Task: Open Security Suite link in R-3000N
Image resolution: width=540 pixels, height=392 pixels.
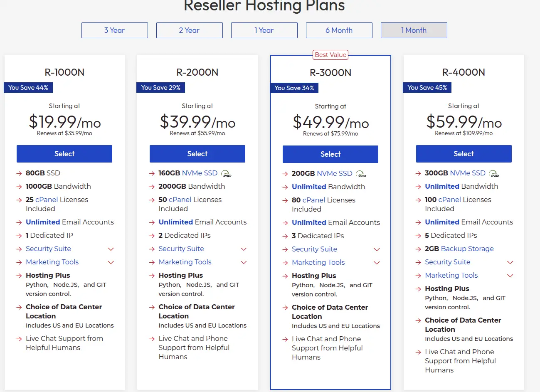Action: pos(314,249)
